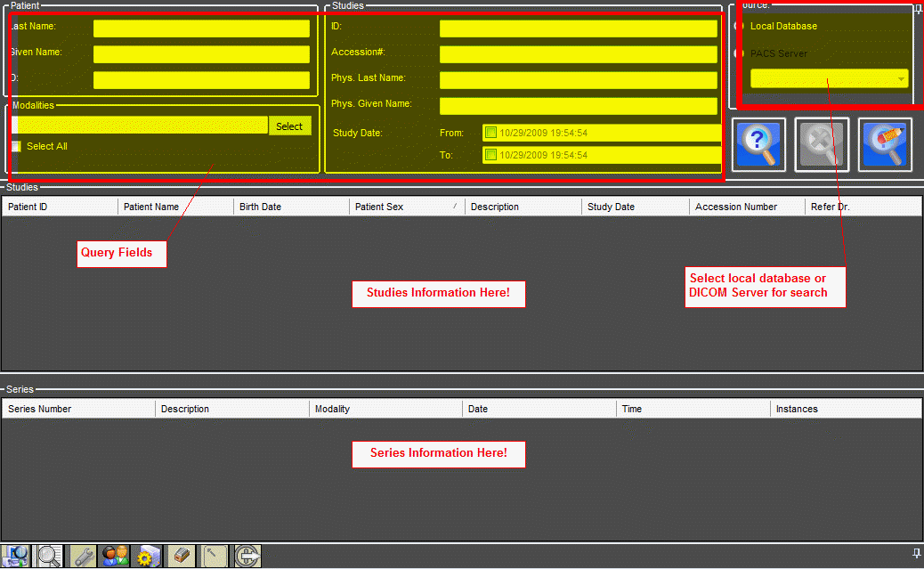Click the storage box icon in bottom toolbar

[181, 557]
